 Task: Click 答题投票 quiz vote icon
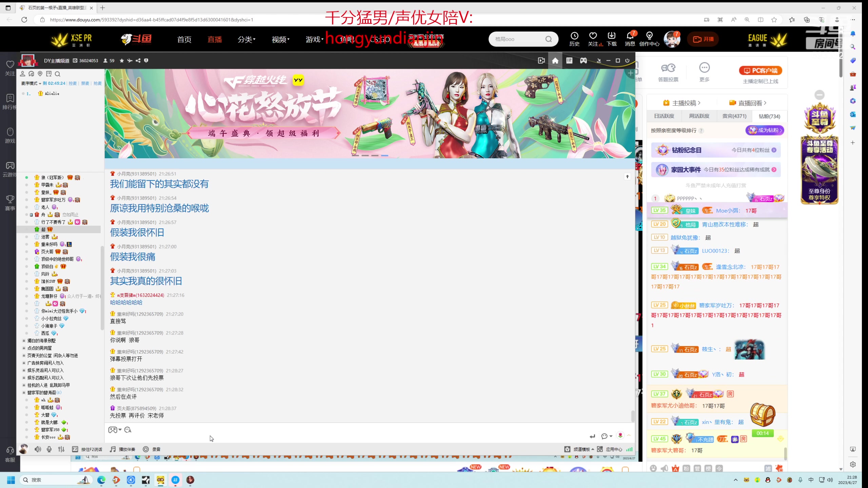point(668,72)
